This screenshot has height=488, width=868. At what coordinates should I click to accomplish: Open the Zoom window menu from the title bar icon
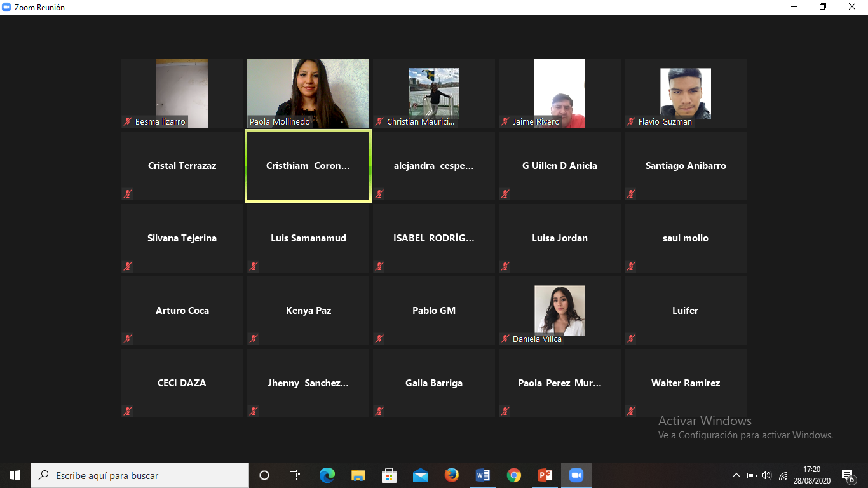point(7,7)
